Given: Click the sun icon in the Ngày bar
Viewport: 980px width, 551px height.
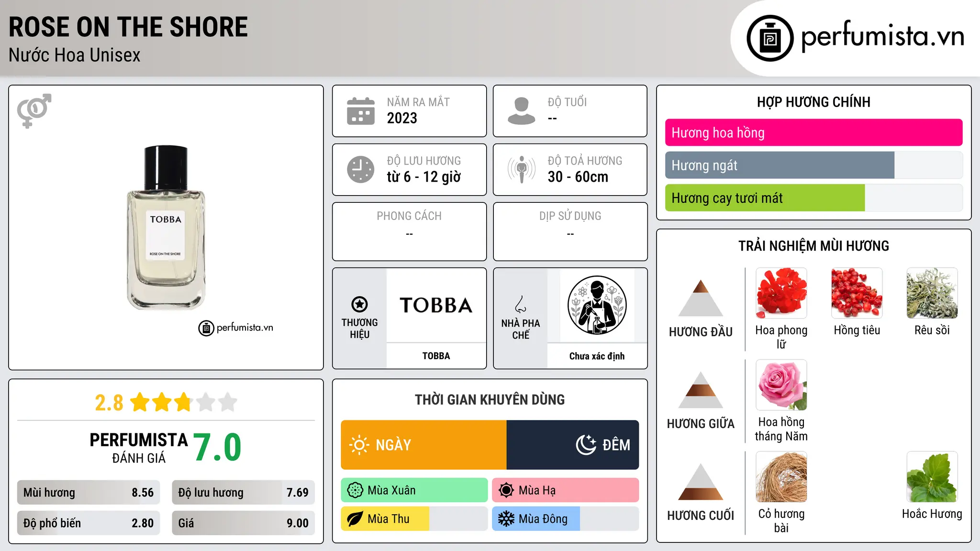Looking at the screenshot, I should point(359,445).
